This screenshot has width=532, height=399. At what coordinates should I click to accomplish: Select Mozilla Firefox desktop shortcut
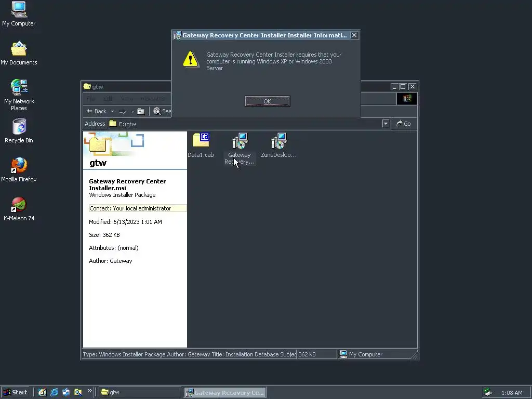tap(19, 170)
